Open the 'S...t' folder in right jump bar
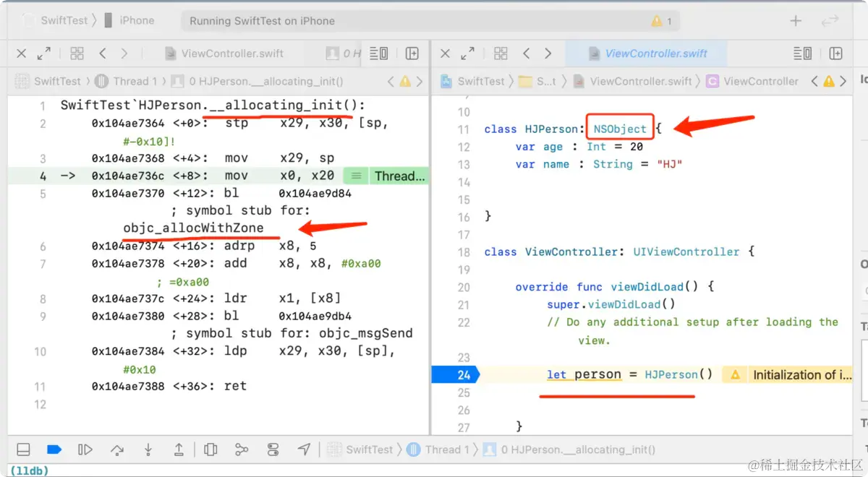The width and height of the screenshot is (868, 477). pos(538,81)
